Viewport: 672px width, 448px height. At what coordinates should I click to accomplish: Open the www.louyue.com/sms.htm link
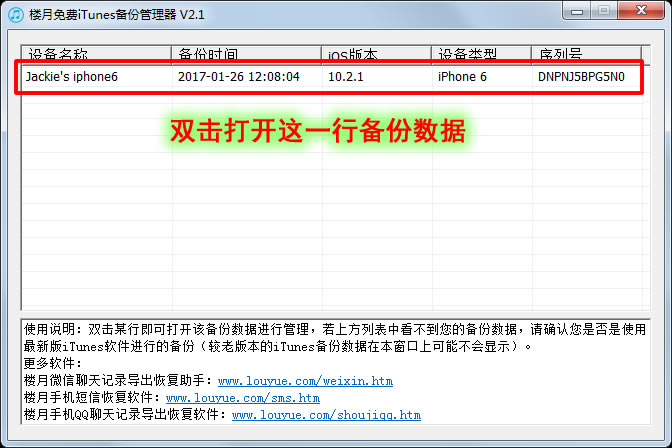(243, 398)
